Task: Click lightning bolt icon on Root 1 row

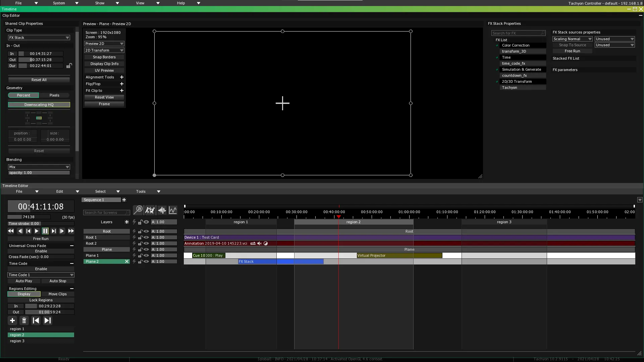Action: (x=134, y=237)
